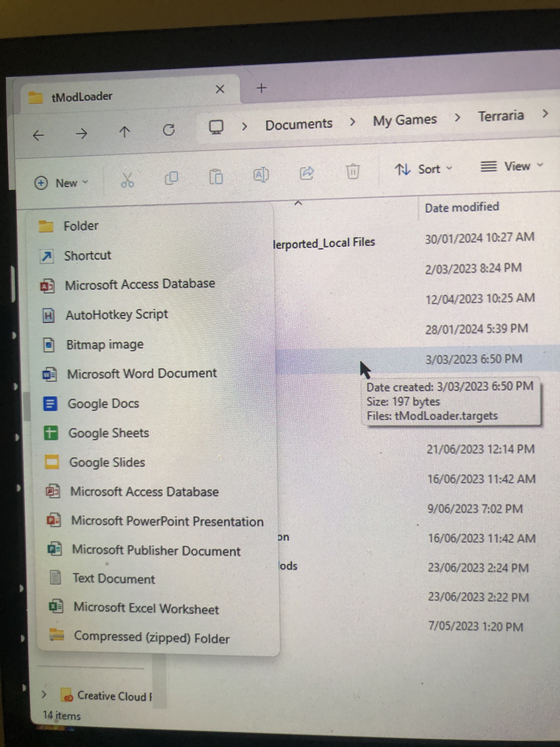Select Text Document in New menu

click(113, 579)
